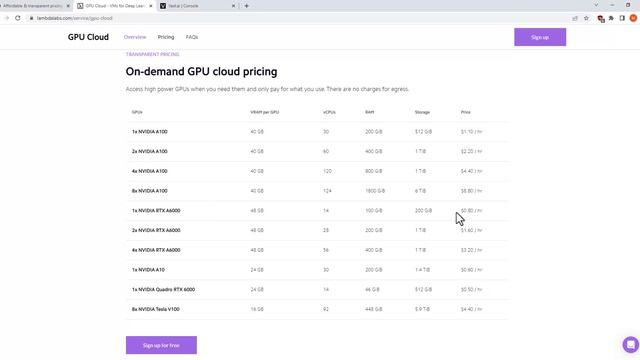Close the Console browser tab
The width and height of the screenshot is (640, 360).
[233, 6]
